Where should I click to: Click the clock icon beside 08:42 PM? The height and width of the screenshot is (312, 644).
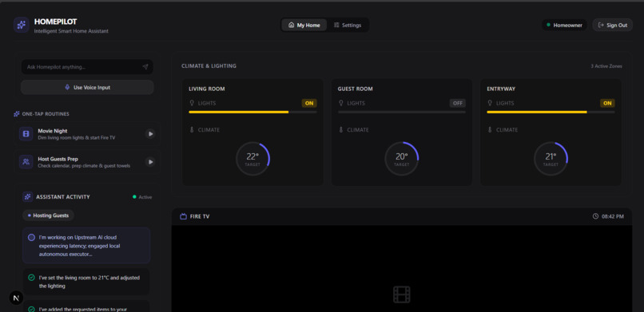tap(595, 216)
